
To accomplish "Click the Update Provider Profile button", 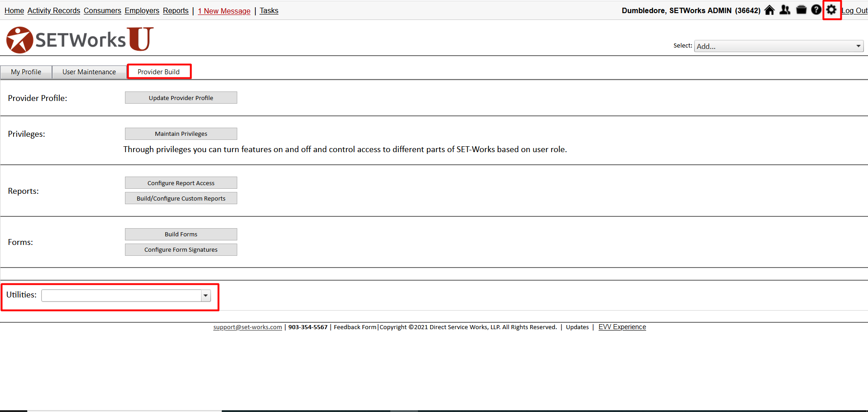I will [181, 98].
